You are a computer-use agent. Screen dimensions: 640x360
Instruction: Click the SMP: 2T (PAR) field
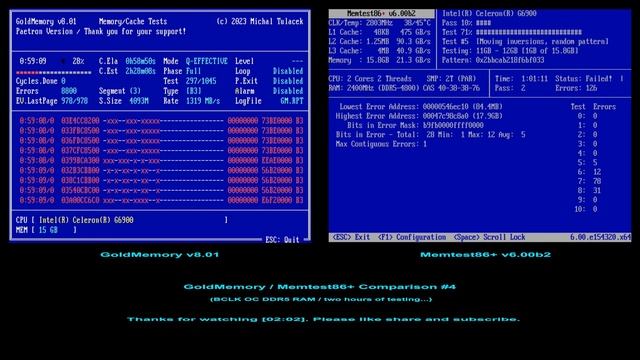[x=451, y=79]
